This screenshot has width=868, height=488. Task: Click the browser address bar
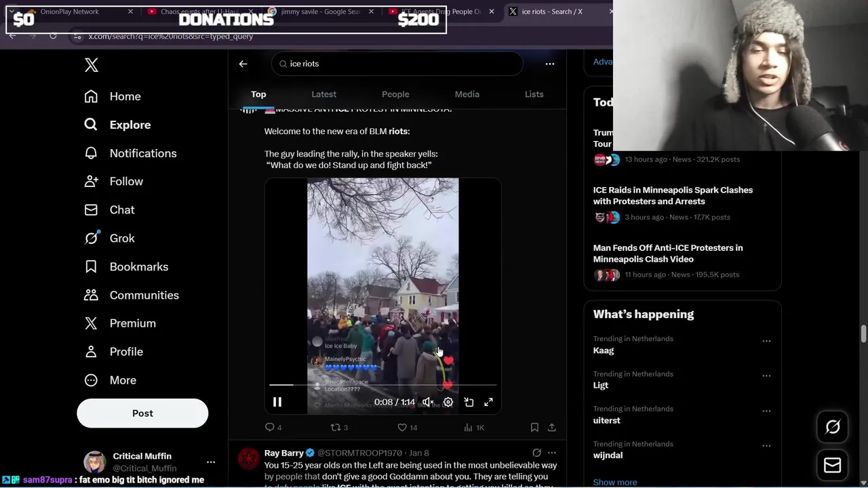(x=339, y=36)
